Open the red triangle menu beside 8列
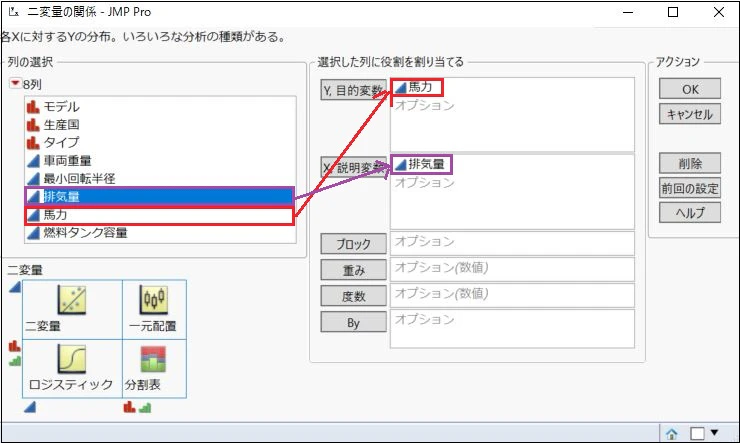Screen dimensions: 740x443 pyautogui.click(x=15, y=84)
